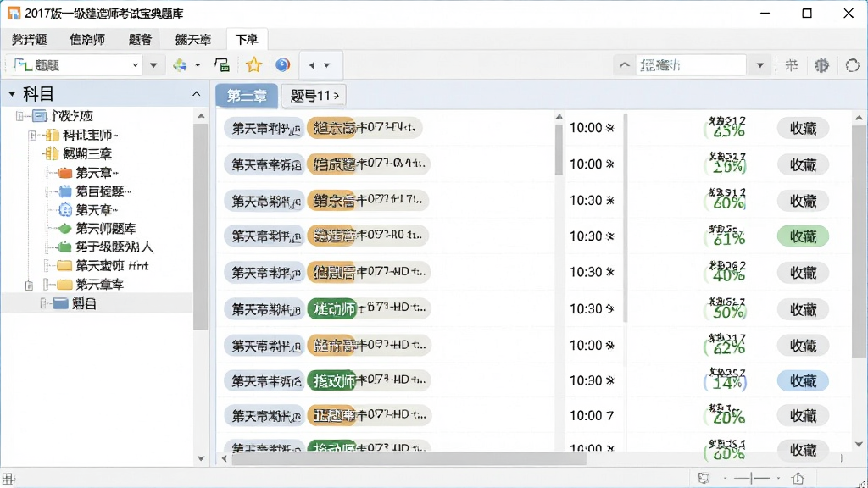This screenshot has height=488, width=868.
Task: Switch to the 下章 tab
Action: pos(247,39)
